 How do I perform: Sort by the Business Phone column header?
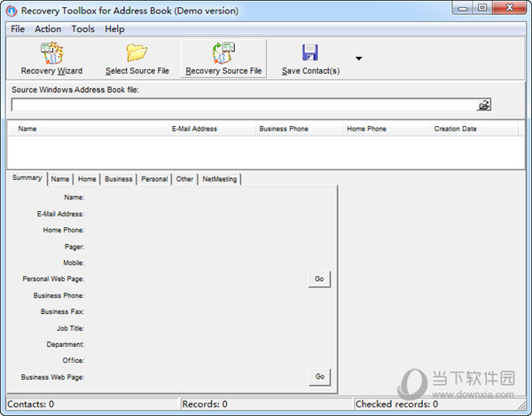[299, 129]
